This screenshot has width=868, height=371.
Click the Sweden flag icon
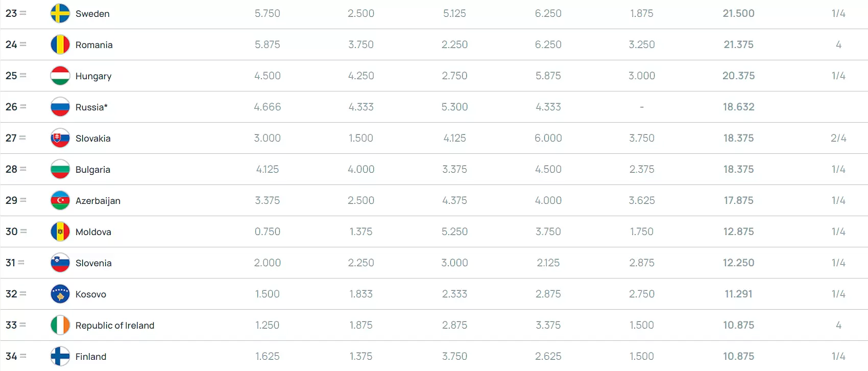(x=60, y=13)
